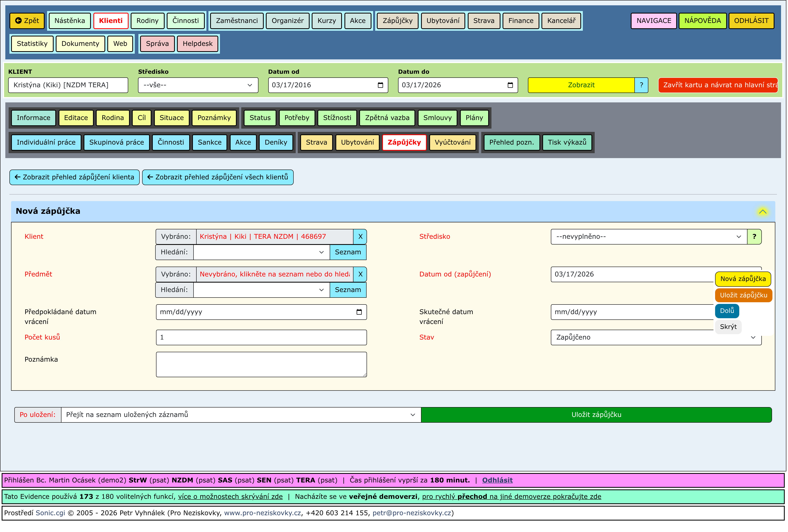Viewport: 788px width, 532px height.
Task: Clear selected Předmět with X button
Action: click(x=360, y=274)
